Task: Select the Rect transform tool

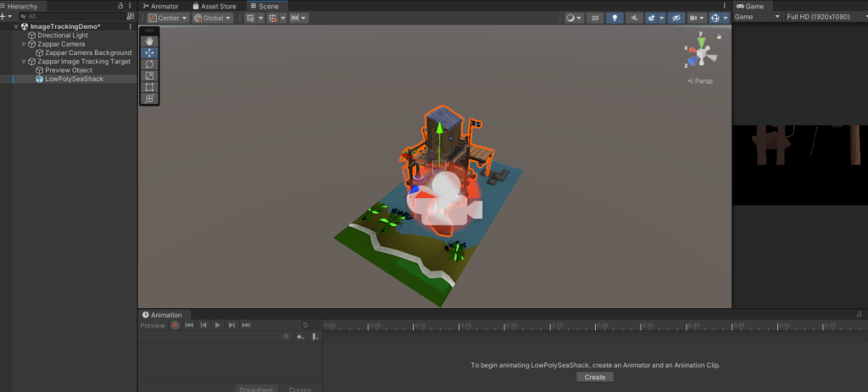Action: pos(149,87)
